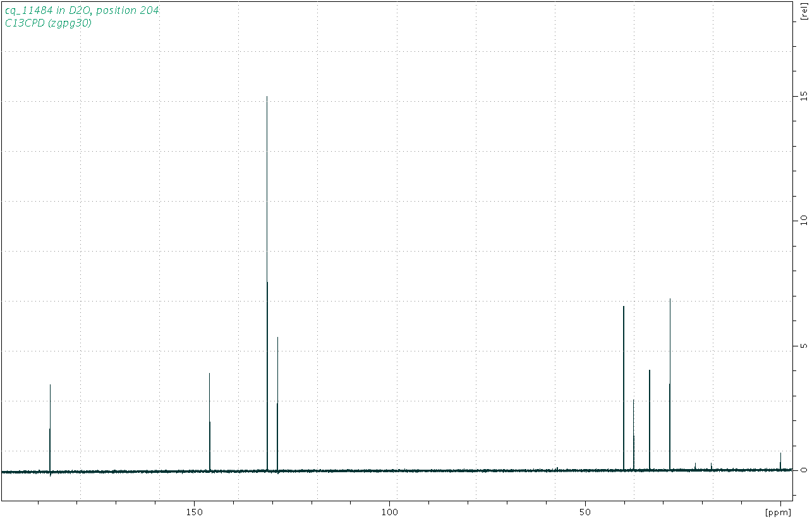This screenshot has width=812, height=519.
Task: Click the title "cq_11484 in D2O, position 204"
Action: [x=82, y=11]
